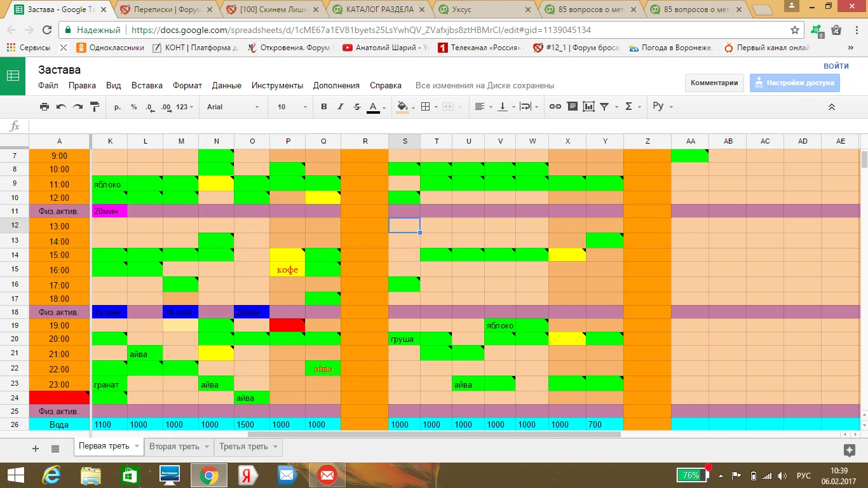Switch to the Уксус browser tab
868x488 pixels.
pyautogui.click(x=484, y=10)
